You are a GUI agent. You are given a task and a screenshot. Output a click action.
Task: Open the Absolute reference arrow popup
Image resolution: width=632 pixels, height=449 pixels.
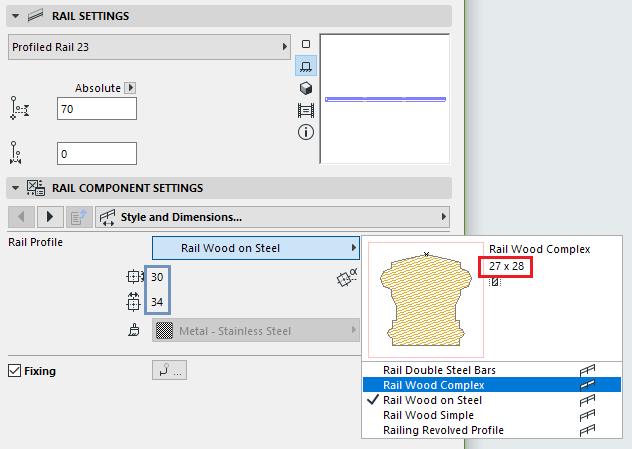tap(129, 88)
